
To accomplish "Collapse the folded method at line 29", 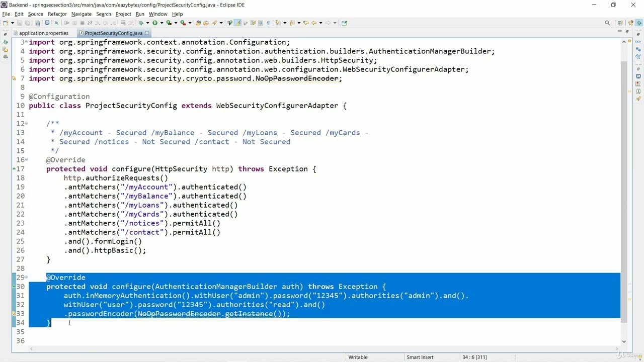I will point(26,278).
